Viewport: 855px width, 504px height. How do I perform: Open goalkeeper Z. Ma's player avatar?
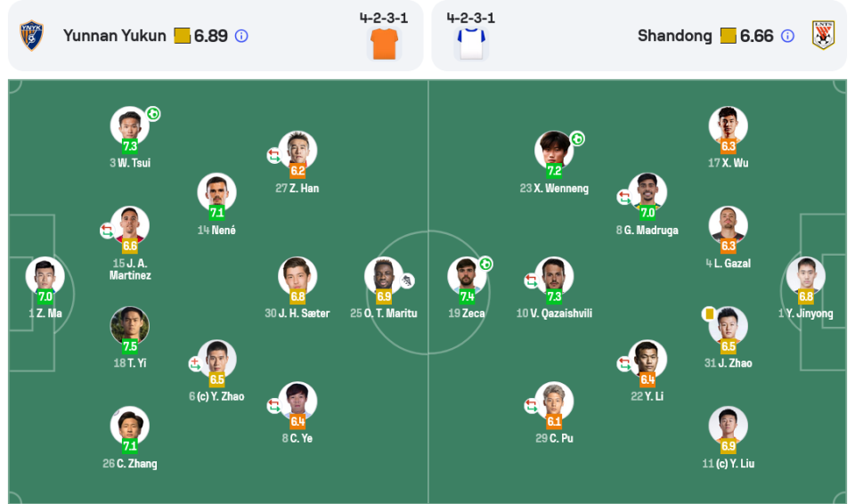coord(45,275)
